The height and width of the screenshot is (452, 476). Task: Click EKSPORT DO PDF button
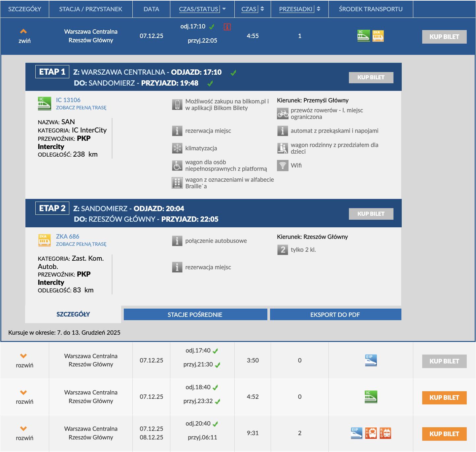(335, 315)
